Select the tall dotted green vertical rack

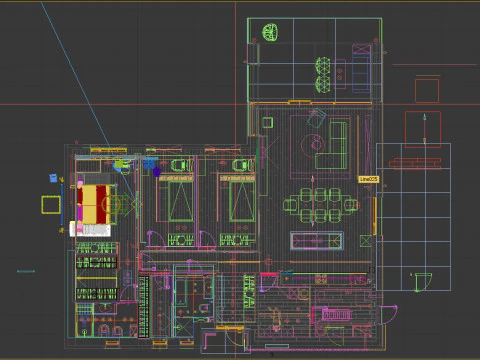(x=144, y=307)
